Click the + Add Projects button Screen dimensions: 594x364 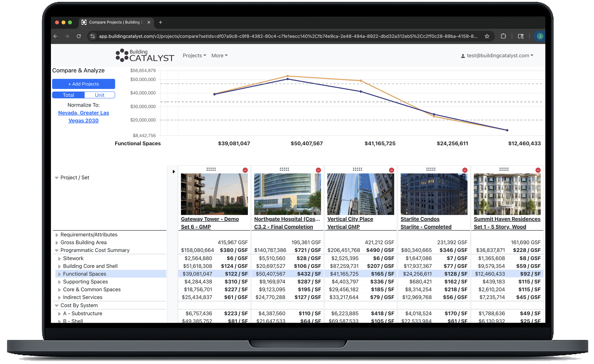click(84, 84)
